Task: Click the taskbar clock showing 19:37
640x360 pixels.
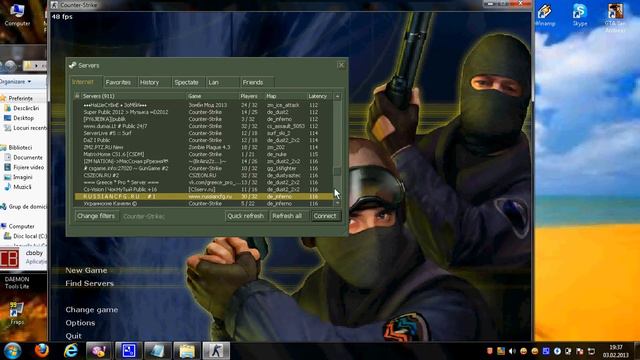Action: 616,351
